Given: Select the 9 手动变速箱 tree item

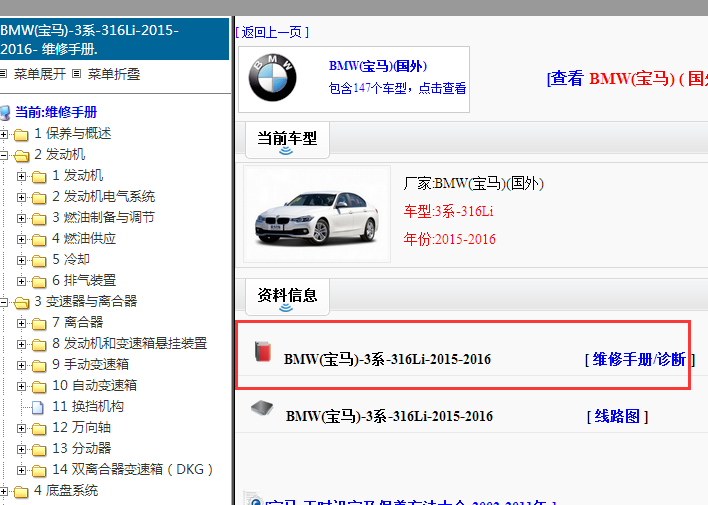Looking at the screenshot, I should 91,365.
